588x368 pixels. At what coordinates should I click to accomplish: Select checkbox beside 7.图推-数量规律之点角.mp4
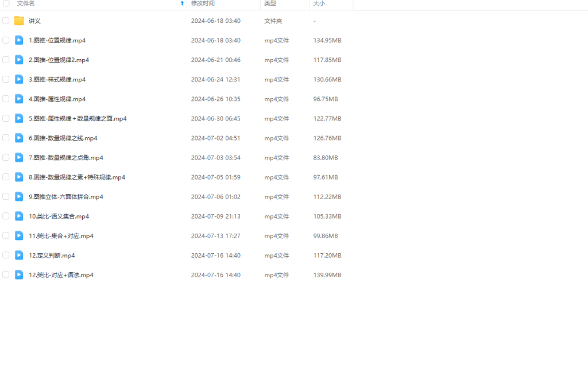pyautogui.click(x=6, y=157)
